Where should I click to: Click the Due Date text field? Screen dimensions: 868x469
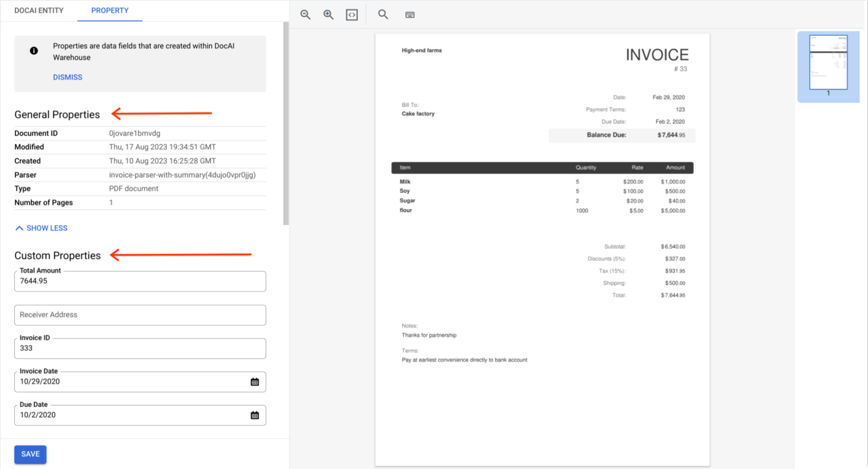tap(130, 415)
